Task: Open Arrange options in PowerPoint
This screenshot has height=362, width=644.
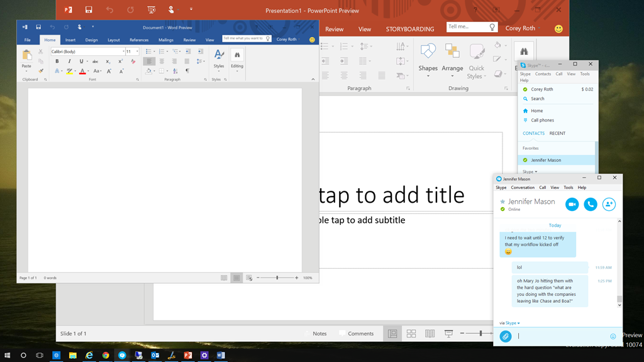Action: point(452,60)
